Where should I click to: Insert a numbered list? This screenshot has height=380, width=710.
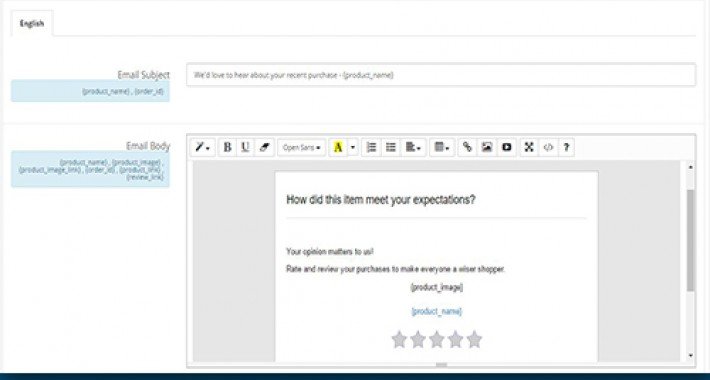(x=371, y=147)
